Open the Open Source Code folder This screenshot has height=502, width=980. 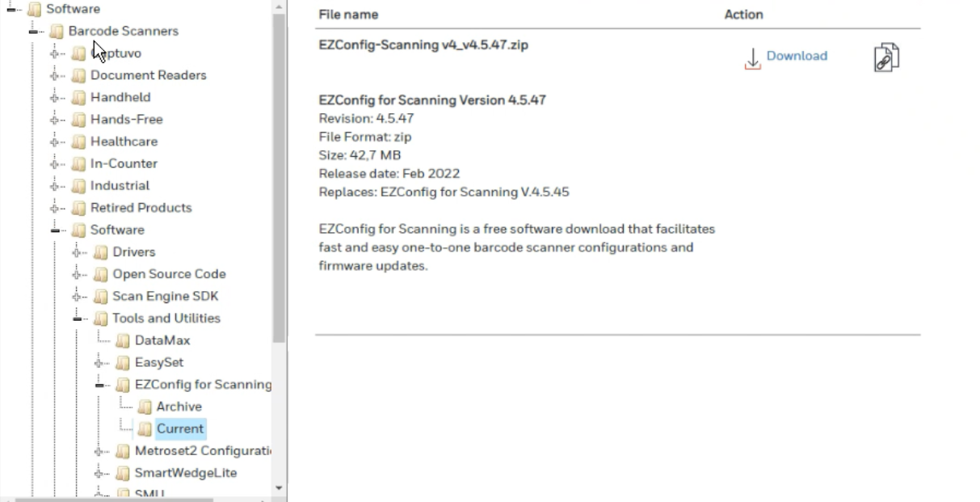coord(170,274)
